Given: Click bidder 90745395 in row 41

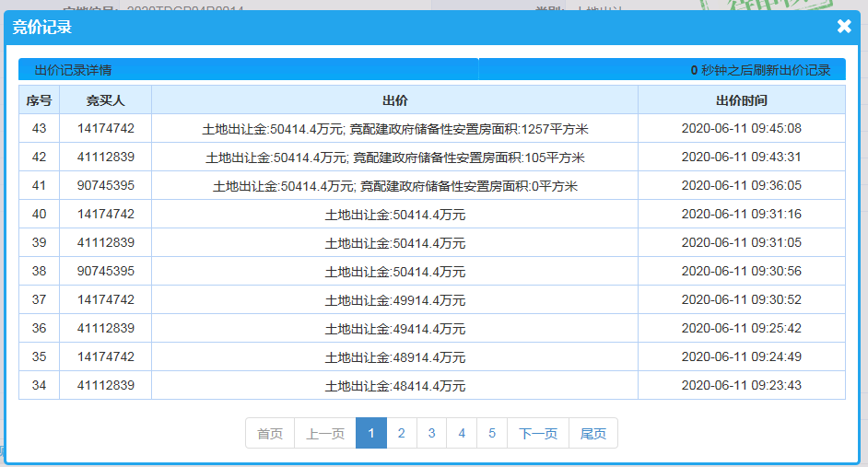Looking at the screenshot, I should pyautogui.click(x=105, y=186).
